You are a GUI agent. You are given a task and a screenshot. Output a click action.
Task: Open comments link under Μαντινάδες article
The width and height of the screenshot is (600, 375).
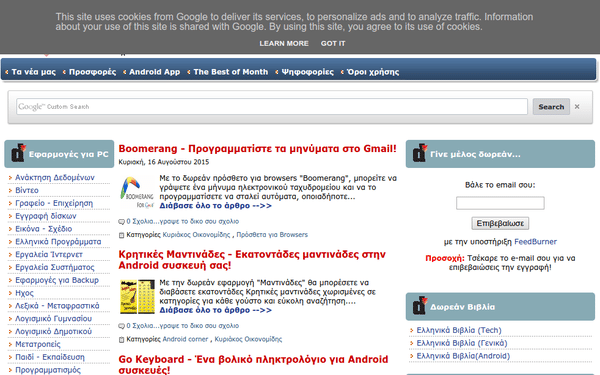pyautogui.click(x=183, y=326)
